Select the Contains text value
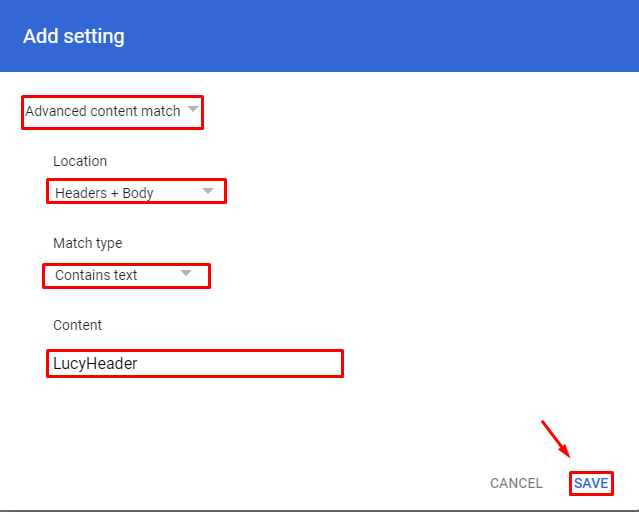The width and height of the screenshot is (639, 512). (96, 275)
